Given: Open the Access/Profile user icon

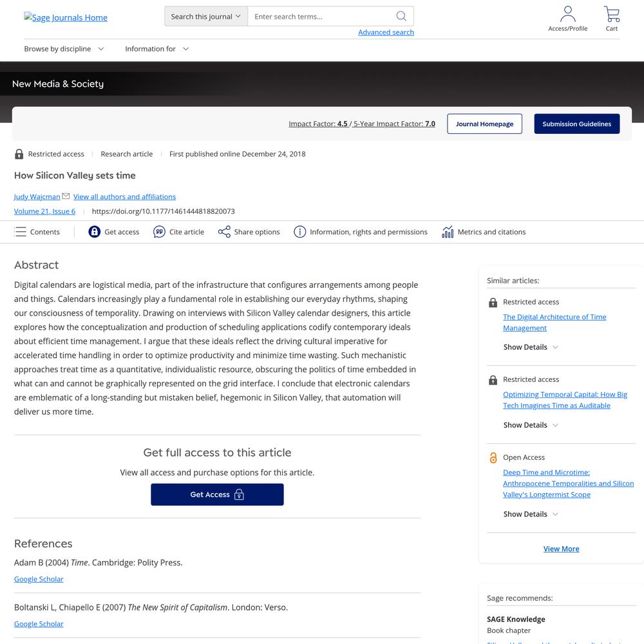Looking at the screenshot, I should coord(567,14).
